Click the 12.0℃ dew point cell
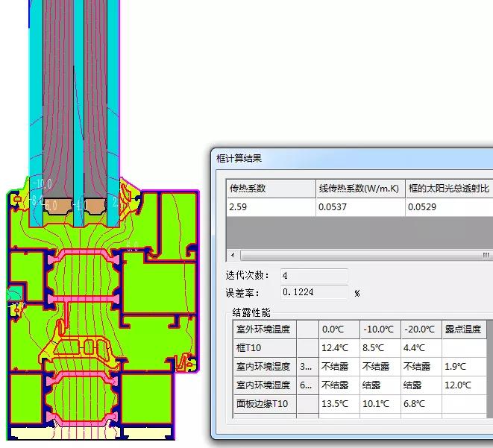Screen dimensions: 493x448 [x=463, y=385]
